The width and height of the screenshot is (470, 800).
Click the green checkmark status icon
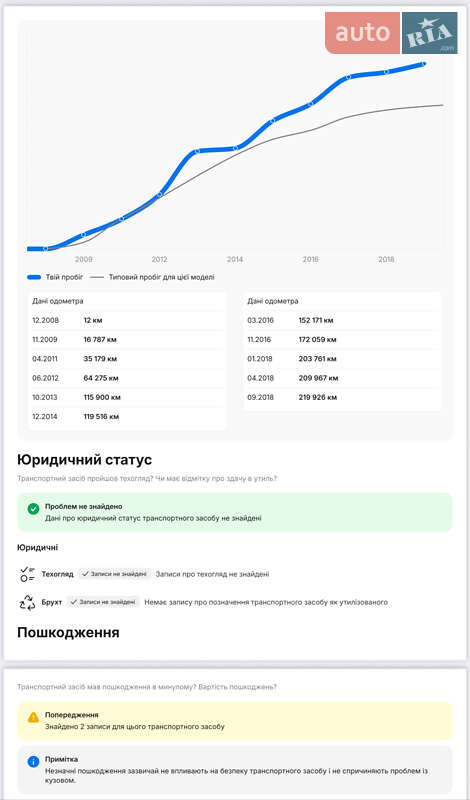click(x=33, y=509)
